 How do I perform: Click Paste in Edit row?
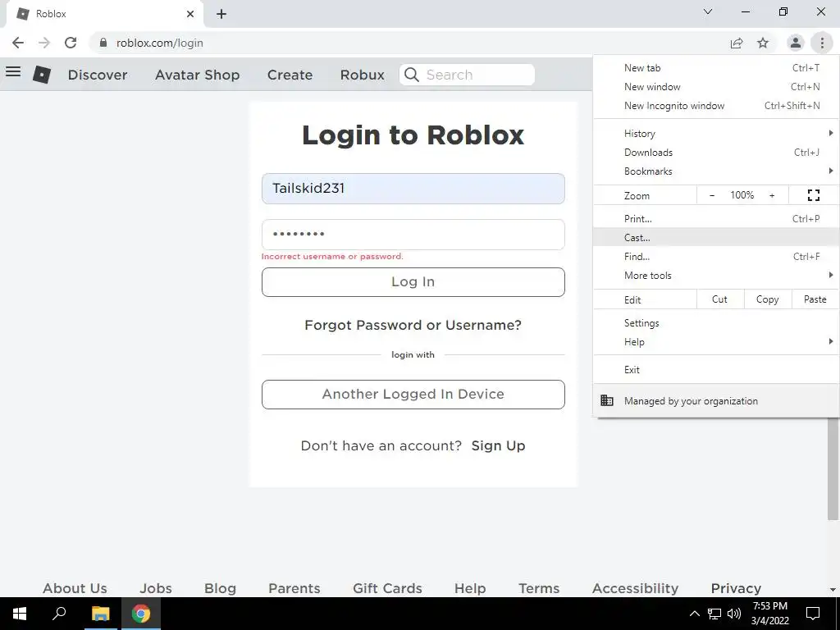(815, 299)
